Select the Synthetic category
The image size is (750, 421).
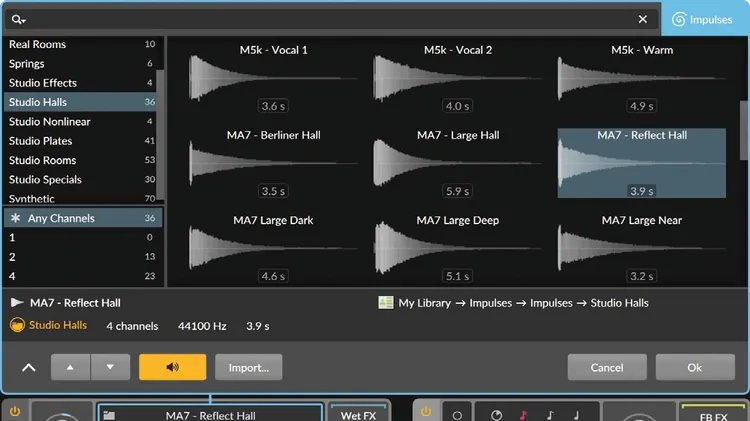[82, 198]
